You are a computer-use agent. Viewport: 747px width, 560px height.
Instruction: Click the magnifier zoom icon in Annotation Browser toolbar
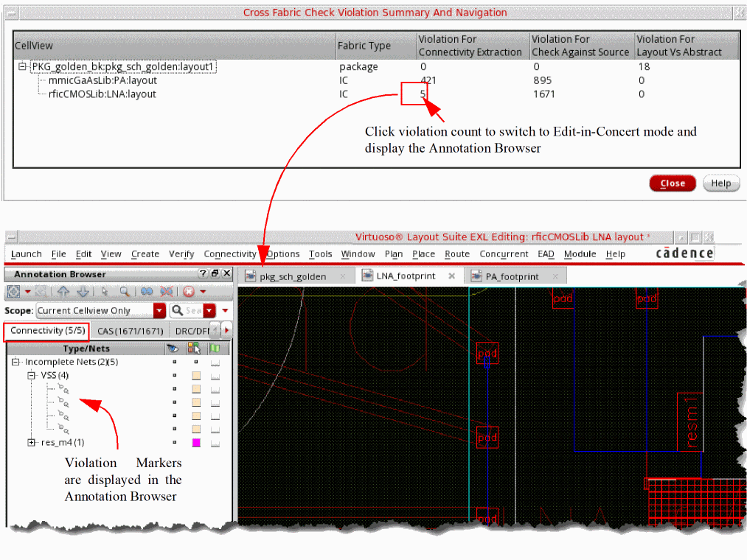point(125,291)
